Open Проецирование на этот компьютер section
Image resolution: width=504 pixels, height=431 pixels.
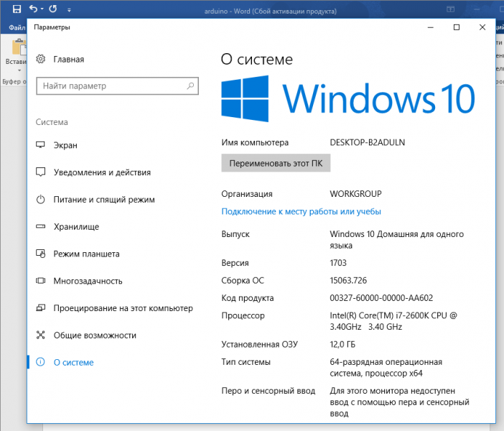point(123,308)
